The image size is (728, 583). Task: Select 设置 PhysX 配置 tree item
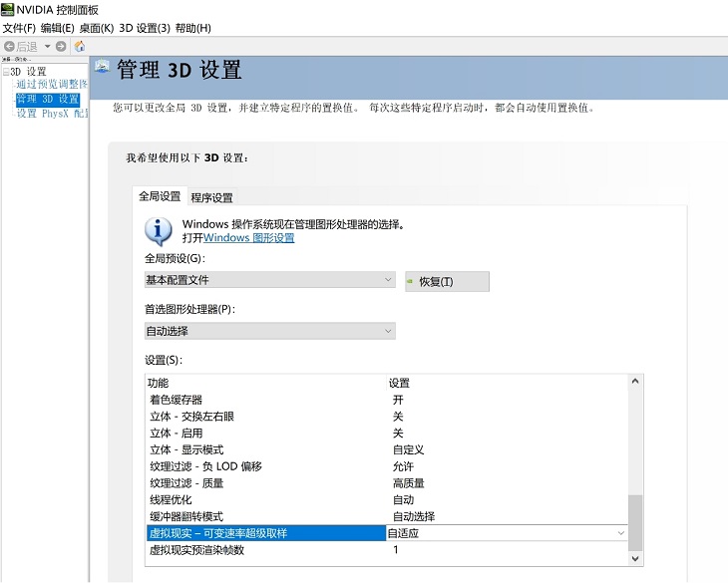51,114
